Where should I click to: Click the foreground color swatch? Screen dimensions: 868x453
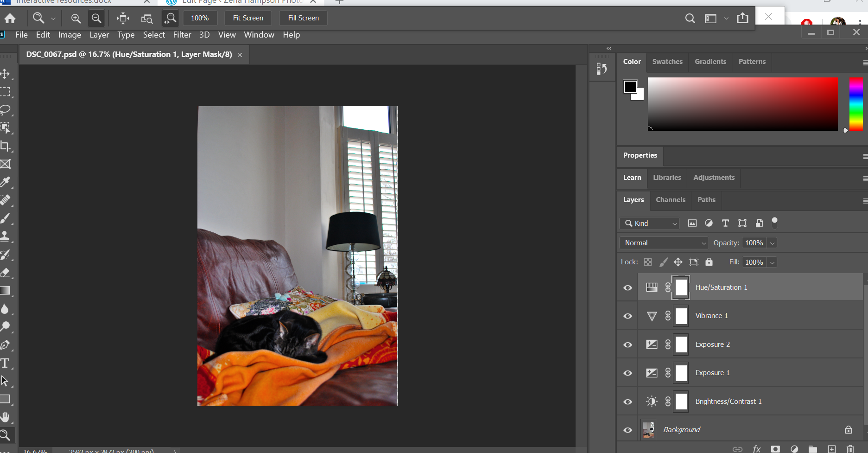coord(630,87)
